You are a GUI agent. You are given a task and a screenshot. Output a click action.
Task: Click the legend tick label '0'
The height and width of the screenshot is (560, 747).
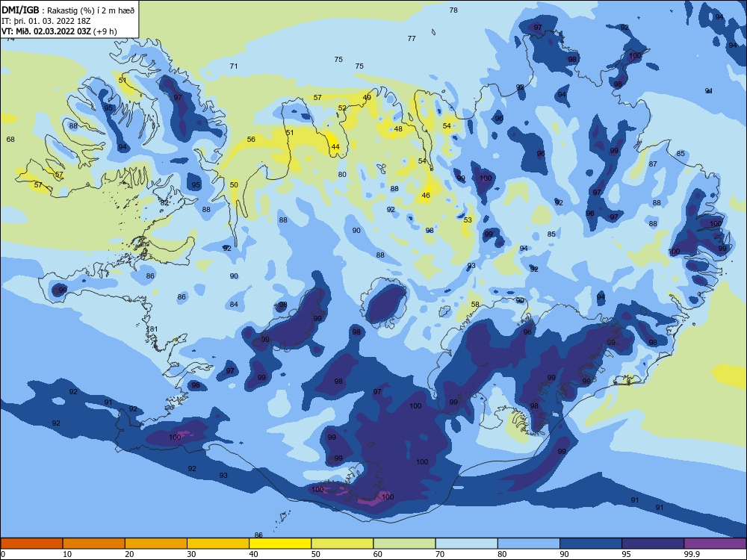[3, 554]
